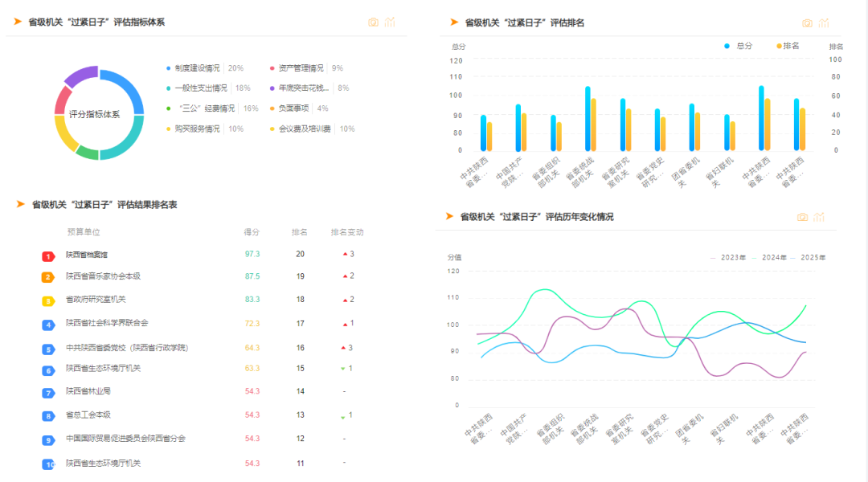Click green down-arrow in 省总工会本级 row
Screen dimensions: 868x482
point(342,417)
